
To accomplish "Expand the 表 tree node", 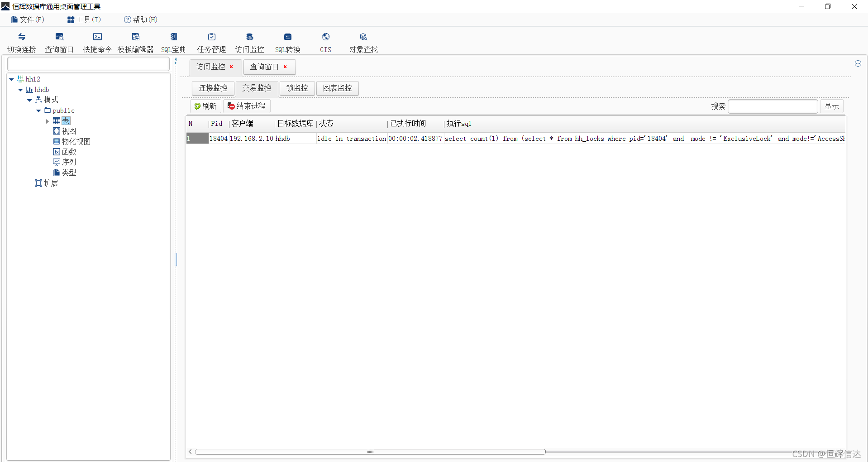I will tap(47, 121).
